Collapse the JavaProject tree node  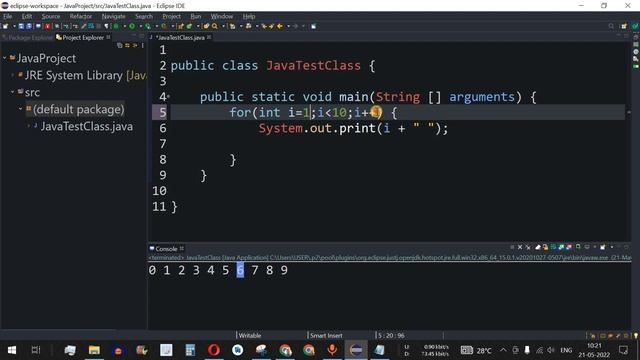(x=4, y=58)
